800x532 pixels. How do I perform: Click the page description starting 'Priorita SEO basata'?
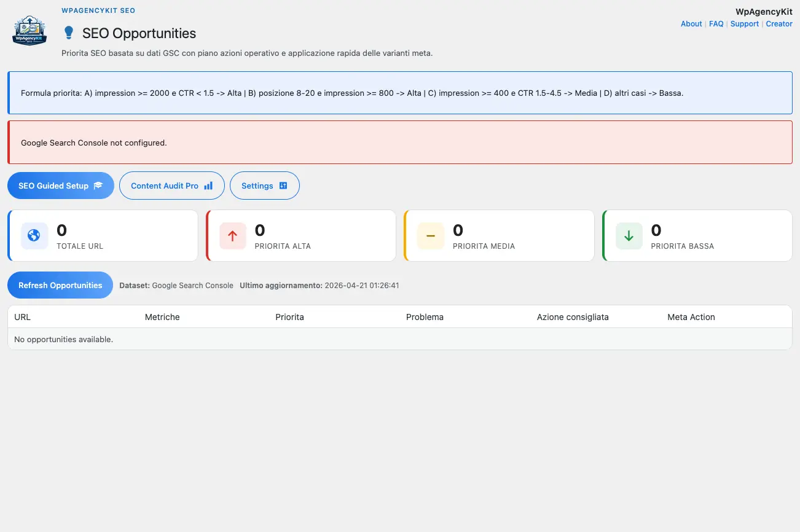[x=247, y=53]
